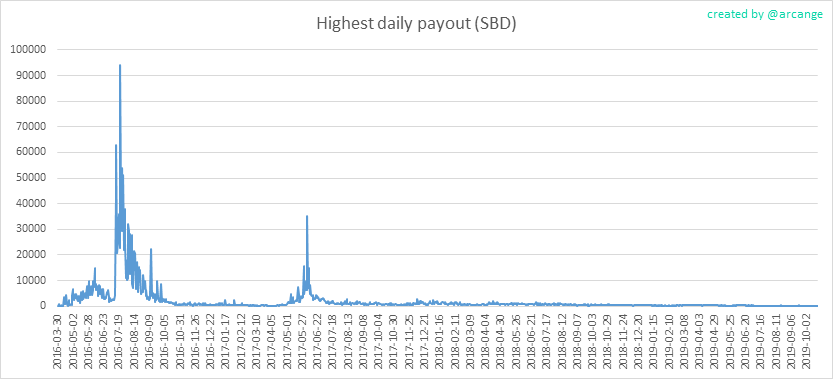Viewport: 833px width, 379px height.
Task: Click the 2016-06-23 date label
Action: tap(104, 340)
